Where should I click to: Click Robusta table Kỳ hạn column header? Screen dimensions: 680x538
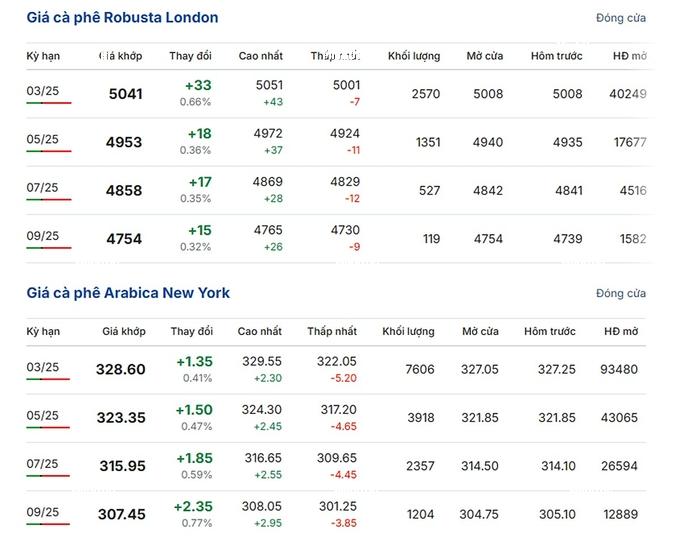(43, 56)
